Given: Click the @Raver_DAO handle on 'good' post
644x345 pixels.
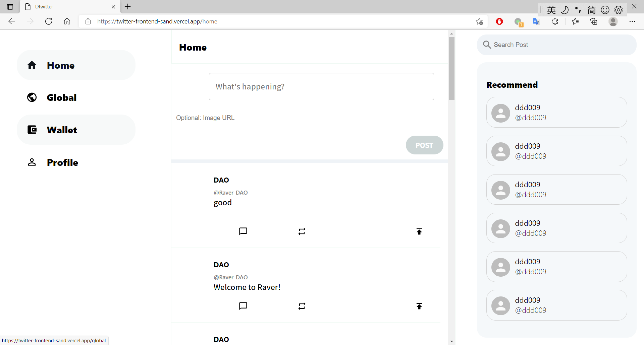Looking at the screenshot, I should tap(231, 193).
